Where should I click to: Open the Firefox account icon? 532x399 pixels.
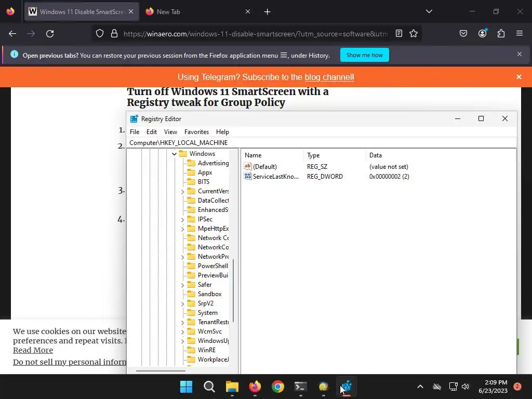483,33
